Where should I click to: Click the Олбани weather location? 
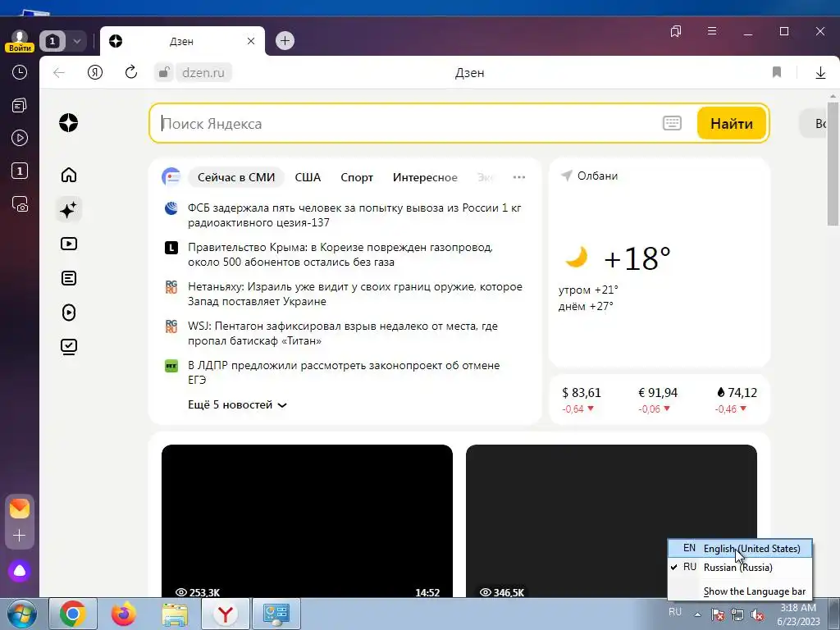[x=589, y=176]
